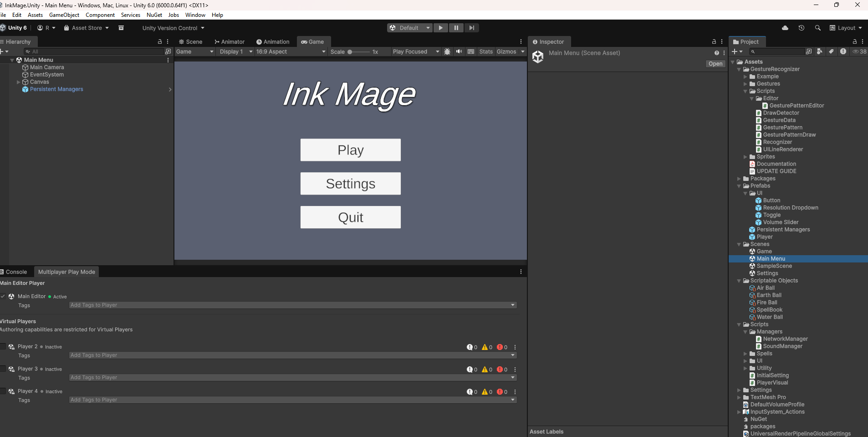This screenshot has width=868, height=437.
Task: Click Open button in Inspector
Action: coord(715,64)
